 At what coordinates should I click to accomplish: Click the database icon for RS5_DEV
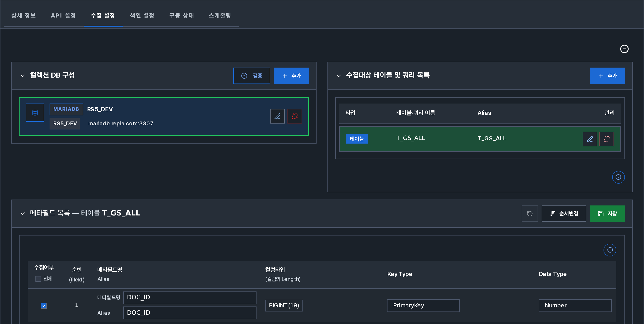[x=35, y=113]
